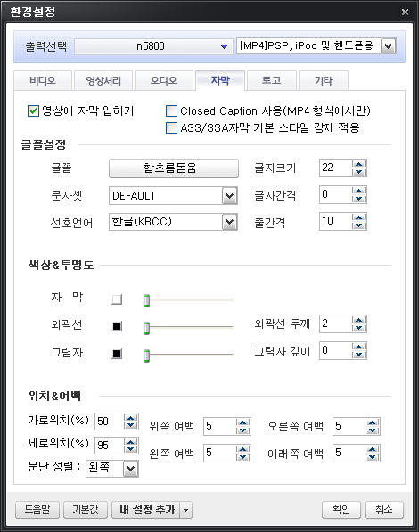419x532 pixels.
Task: Increase 오른쪽 여백 with up arrow
Action: [372, 422]
